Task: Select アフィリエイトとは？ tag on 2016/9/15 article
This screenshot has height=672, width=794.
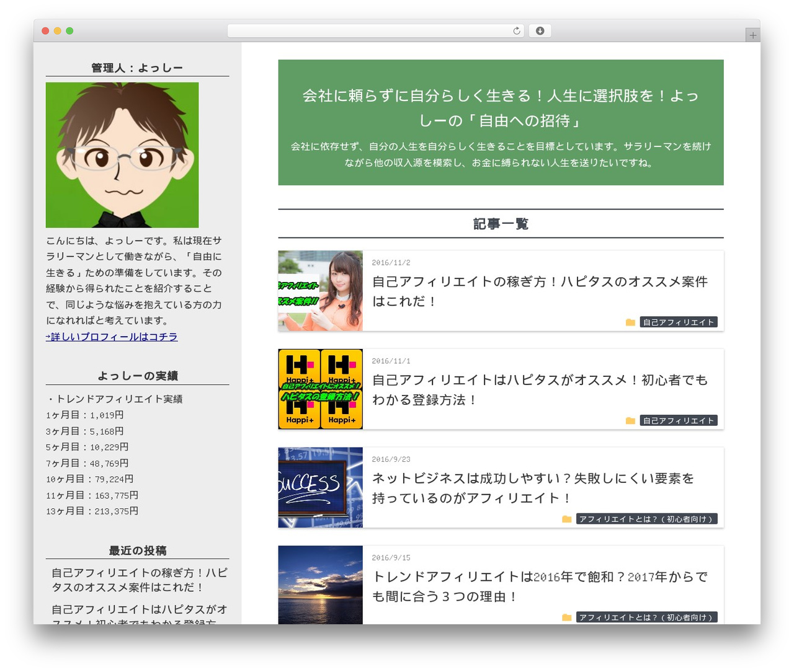Action: (x=647, y=617)
